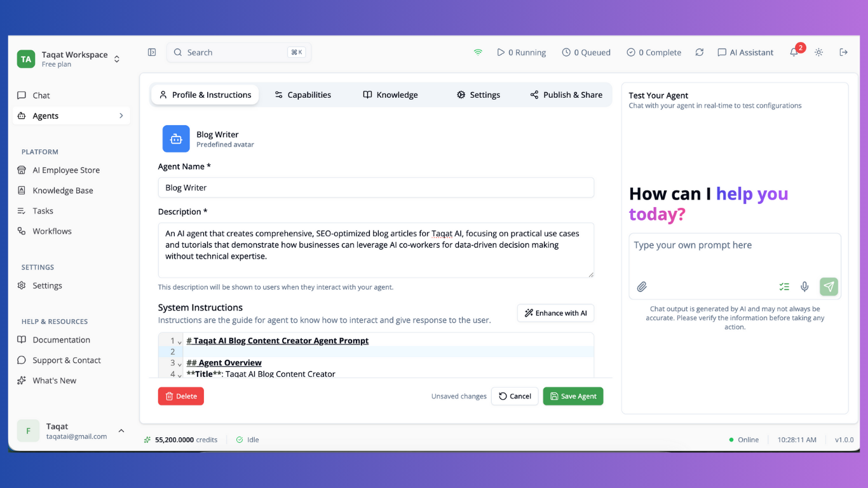
Task: Click the Blog Writer robot avatar
Action: pyautogui.click(x=176, y=139)
